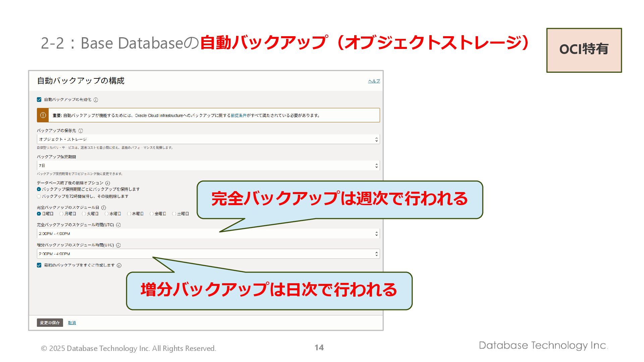Image resolution: width=644 pixels, height=362 pixels.
Task: Click info icon next to 完全バックアップのスケジュール日
Action: (104, 208)
